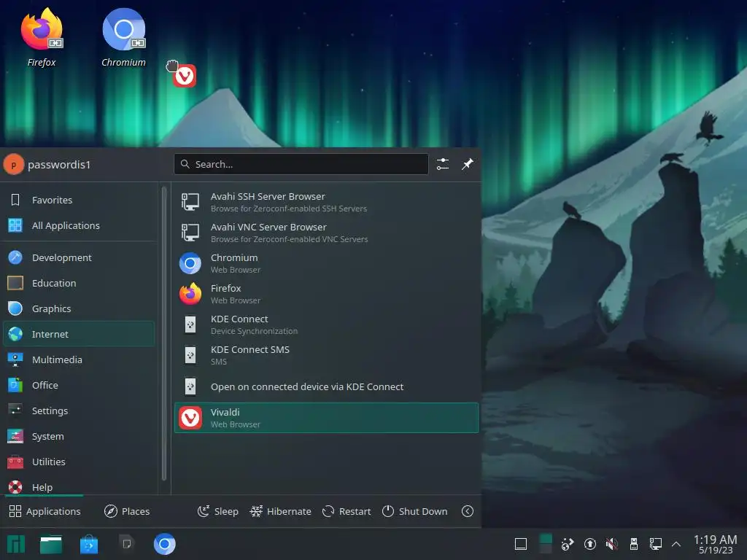Open Firefox desktop shortcut icon

[42, 29]
